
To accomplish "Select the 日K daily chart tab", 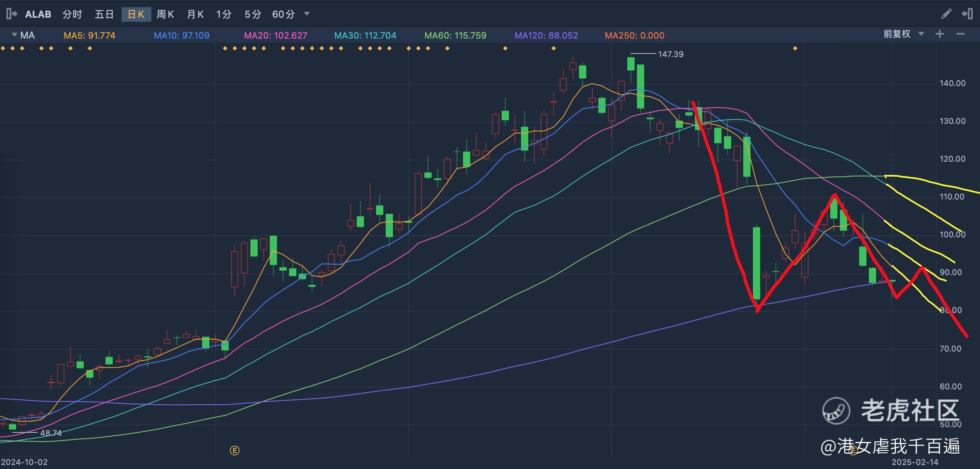I will (136, 14).
